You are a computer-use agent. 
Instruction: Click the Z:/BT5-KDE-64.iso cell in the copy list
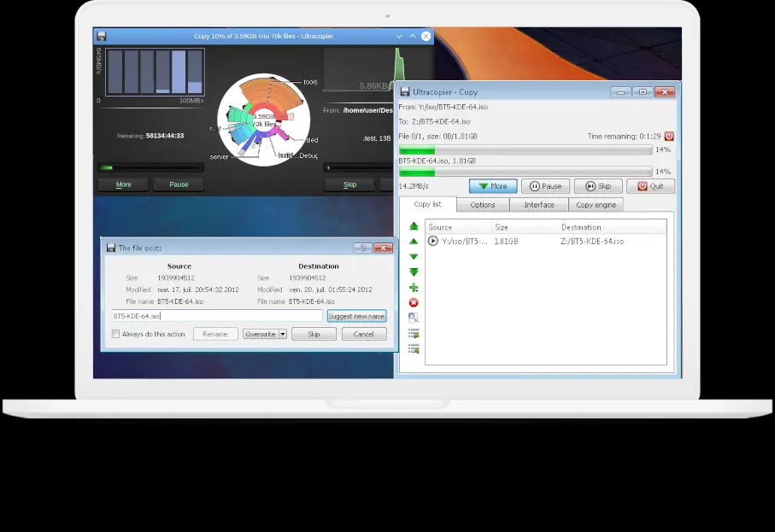pos(592,242)
